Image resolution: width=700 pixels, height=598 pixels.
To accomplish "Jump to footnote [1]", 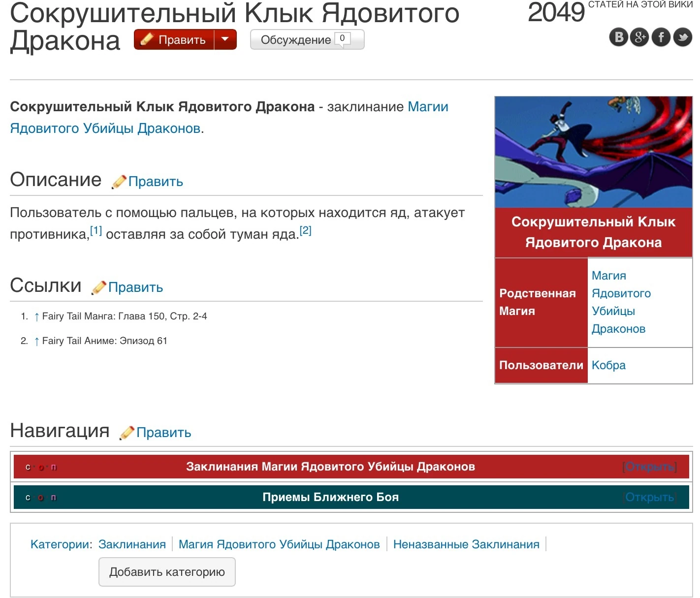I will point(96,230).
